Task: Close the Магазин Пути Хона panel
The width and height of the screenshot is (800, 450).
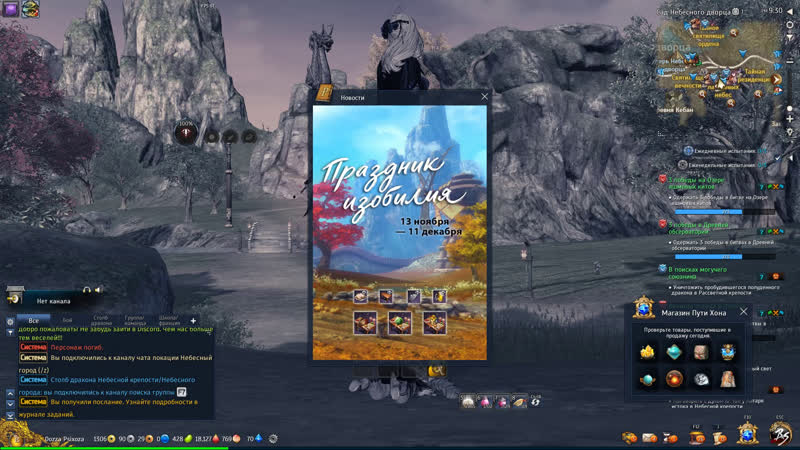Action: (743, 311)
